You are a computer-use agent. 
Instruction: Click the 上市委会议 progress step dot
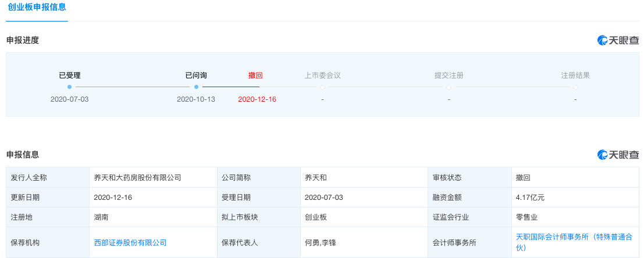click(322, 87)
